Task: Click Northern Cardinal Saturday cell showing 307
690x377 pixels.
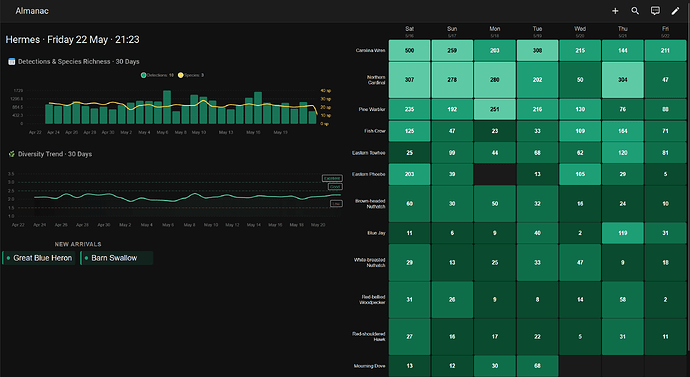Action: coord(409,80)
